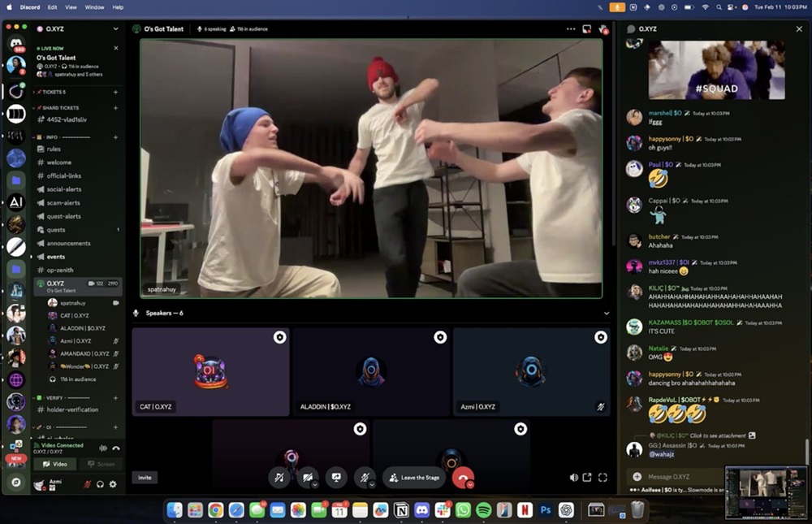Open the #SQUAD GIF in chat
This screenshot has height=524, width=812.
tap(717, 70)
